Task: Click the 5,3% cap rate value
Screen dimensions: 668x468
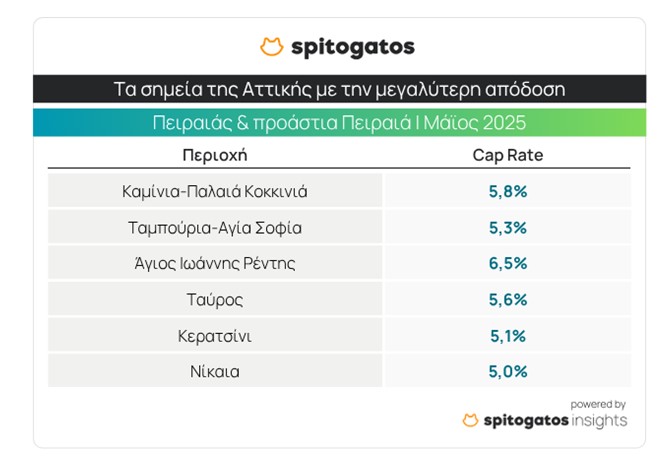Action: 507,227
